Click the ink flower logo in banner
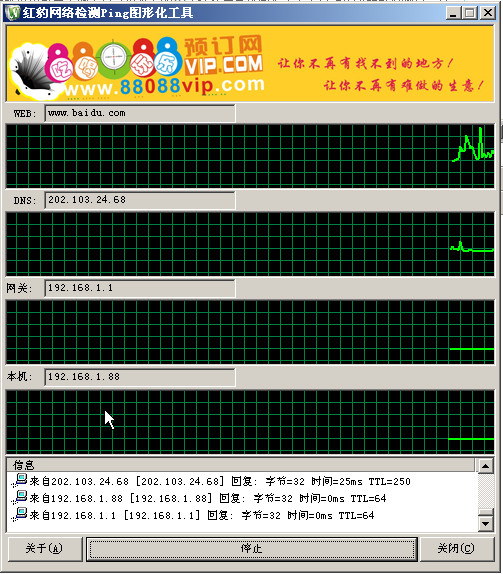This screenshot has width=503, height=574. 30,71
